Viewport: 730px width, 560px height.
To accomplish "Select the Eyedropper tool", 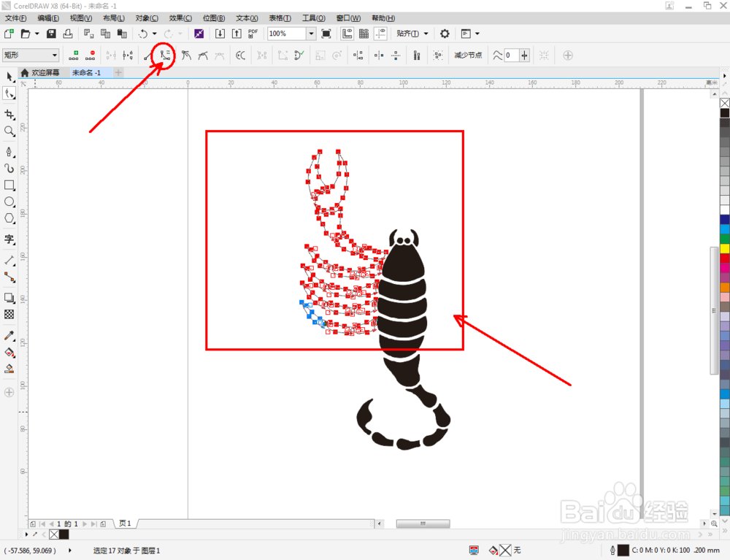I will click(x=9, y=336).
